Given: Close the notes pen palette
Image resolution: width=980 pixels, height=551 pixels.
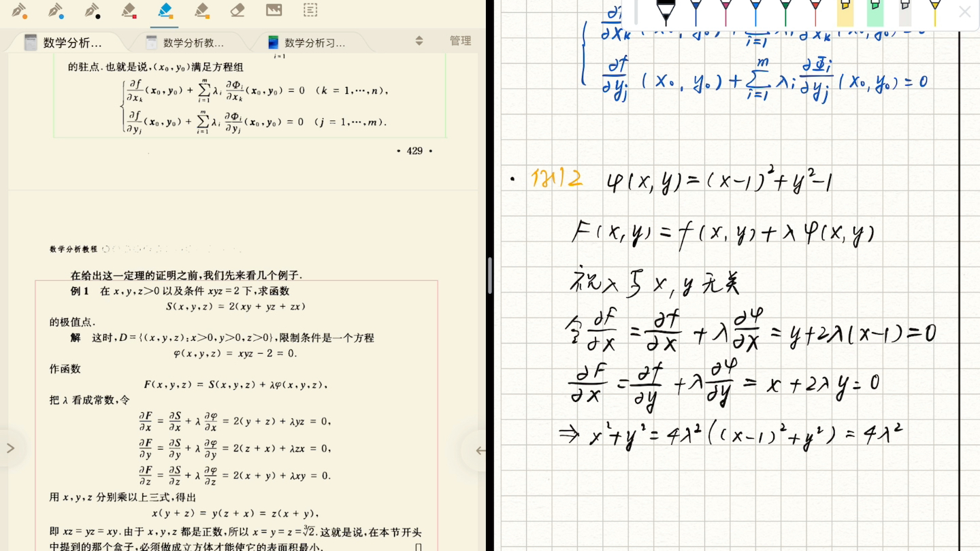Looking at the screenshot, I should coord(964,12).
